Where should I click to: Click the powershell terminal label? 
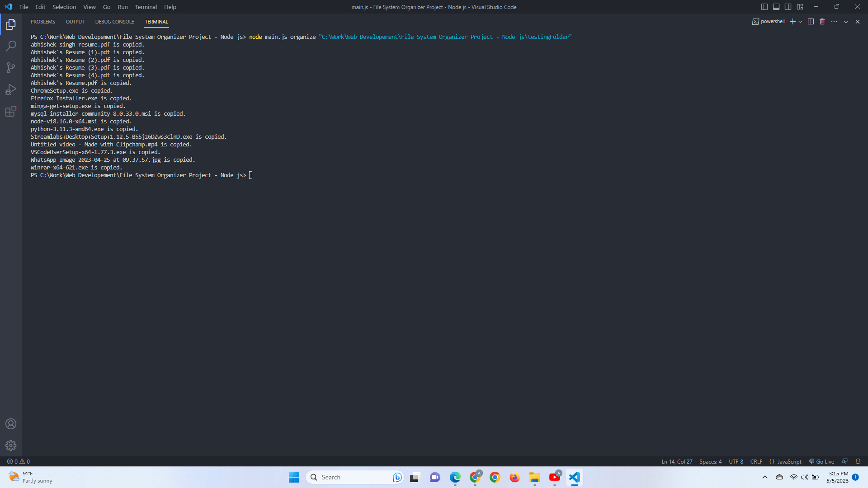coord(768,22)
